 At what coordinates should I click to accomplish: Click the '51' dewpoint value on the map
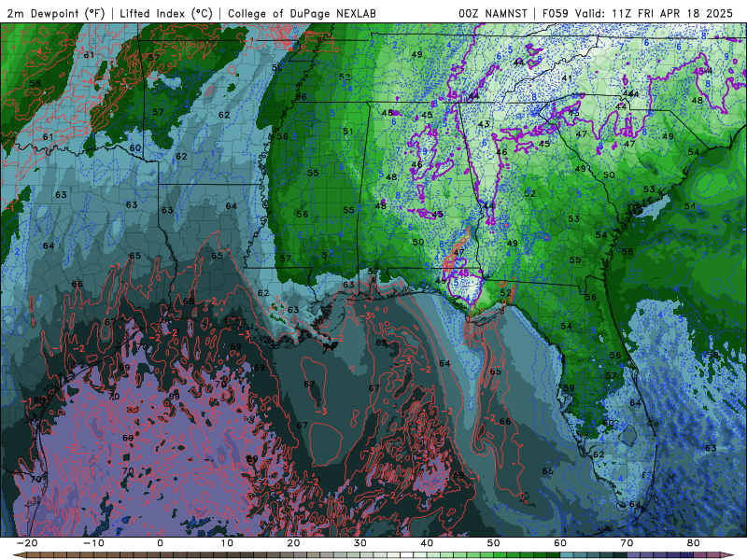[348, 132]
